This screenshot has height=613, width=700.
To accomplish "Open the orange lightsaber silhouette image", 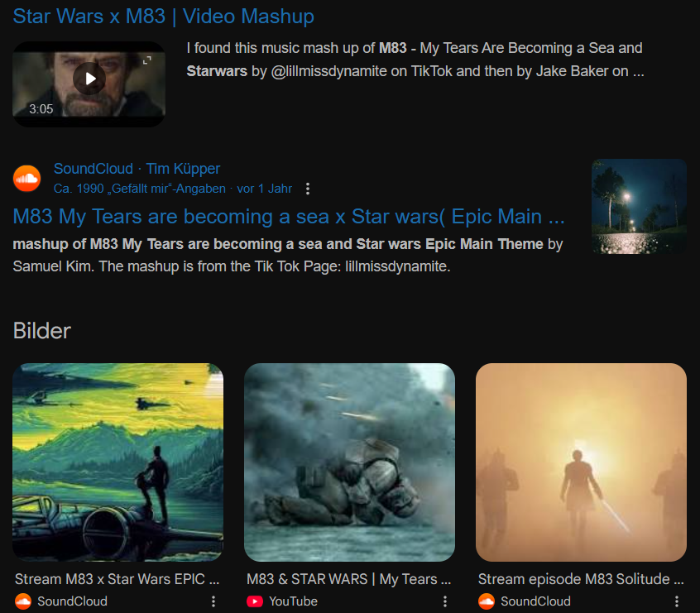I will (x=581, y=462).
